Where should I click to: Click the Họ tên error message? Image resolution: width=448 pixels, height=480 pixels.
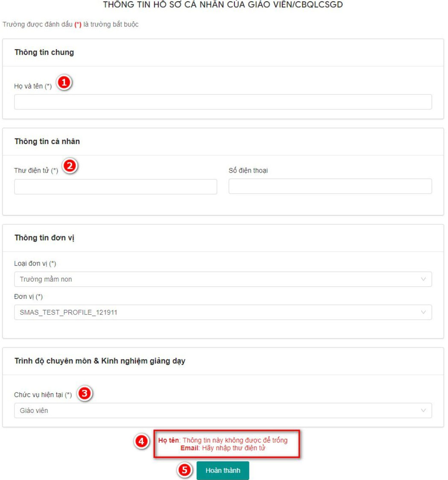pos(223,440)
